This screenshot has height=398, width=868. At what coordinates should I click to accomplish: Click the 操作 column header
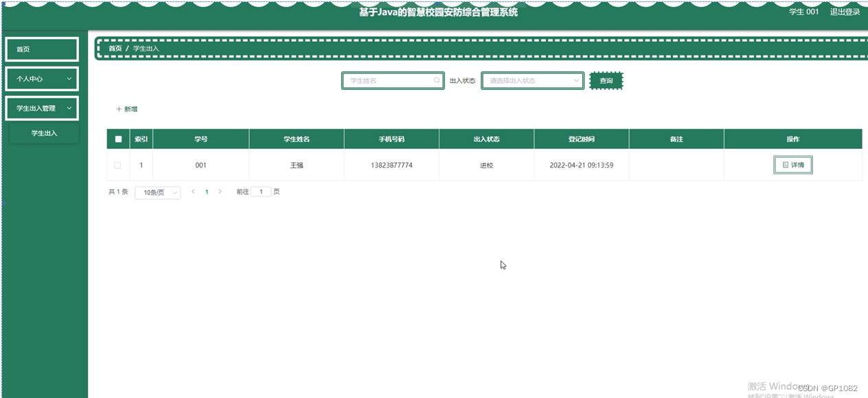[x=793, y=139]
